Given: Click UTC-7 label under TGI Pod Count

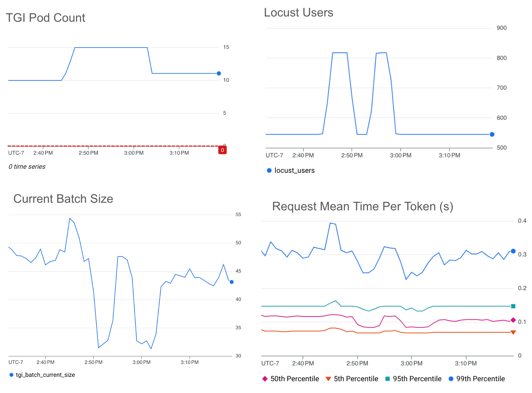Looking at the screenshot, I should [16, 153].
